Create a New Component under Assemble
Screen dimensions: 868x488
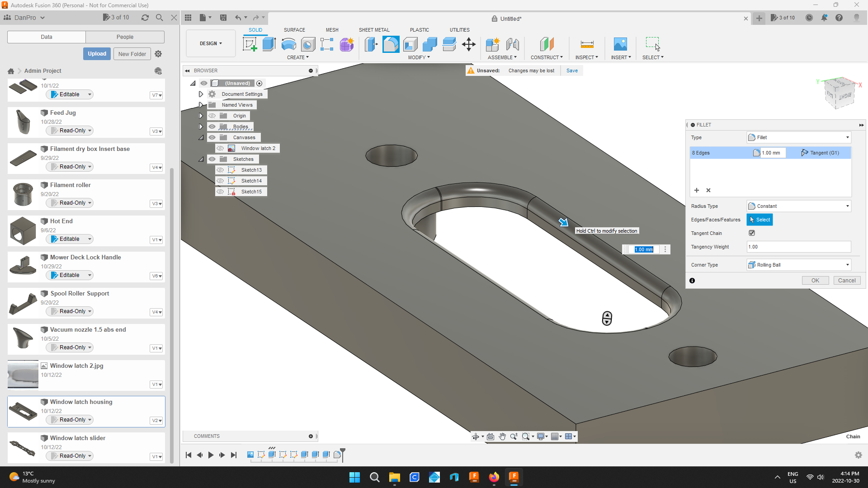[492, 45]
